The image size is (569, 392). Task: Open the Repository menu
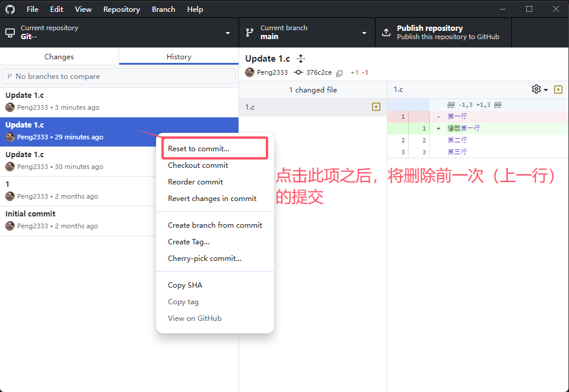tap(122, 9)
